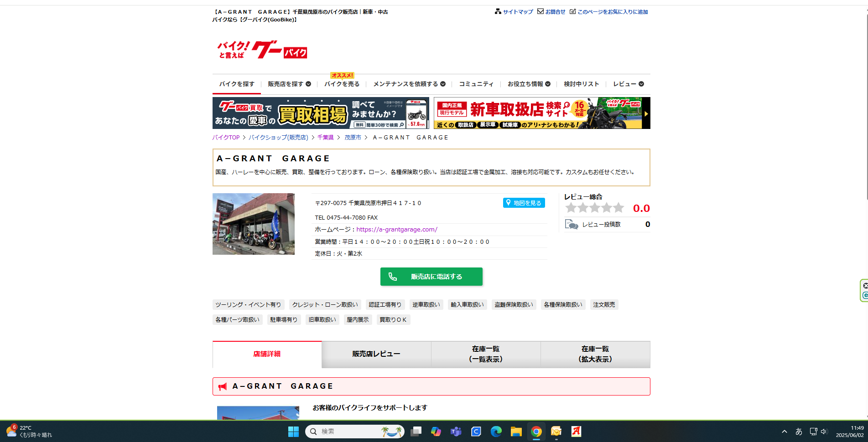This screenshot has height=442, width=868.
Task: Click the volume speaker icon in the tray
Action: (824, 432)
